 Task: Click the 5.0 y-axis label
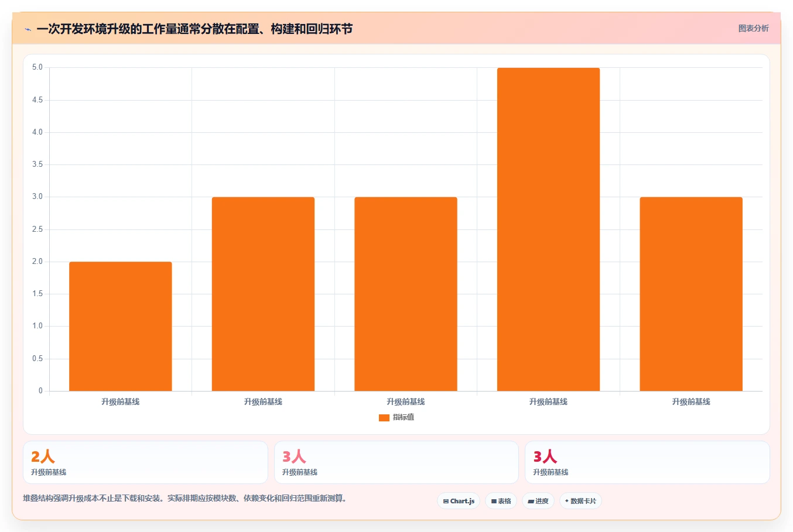[x=37, y=67]
